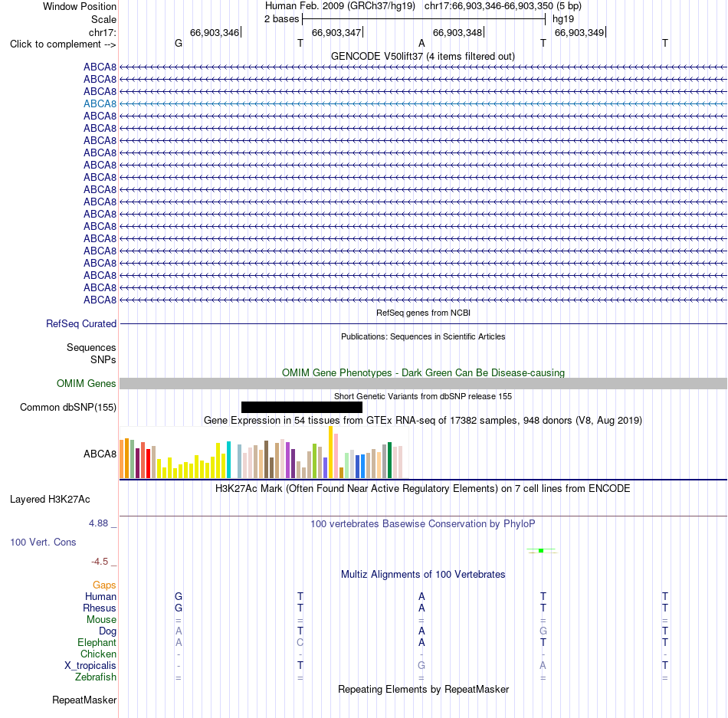Click the Zebrafish alignment row label

tap(96, 677)
